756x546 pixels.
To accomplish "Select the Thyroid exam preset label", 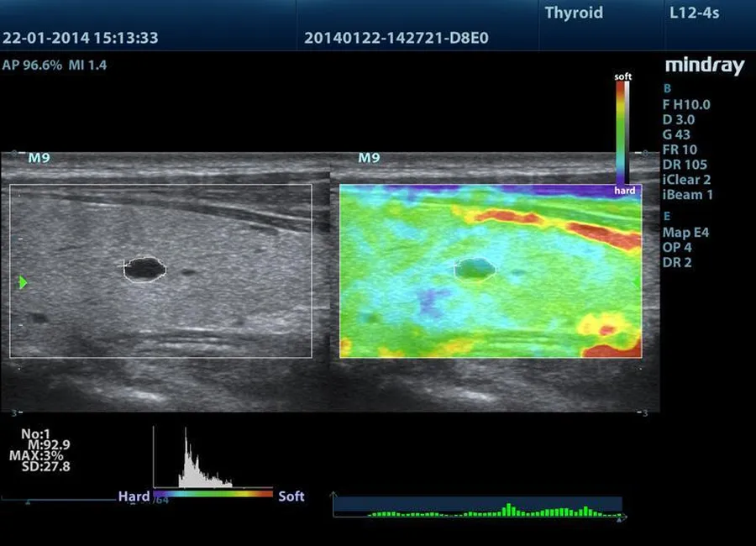I will [574, 13].
